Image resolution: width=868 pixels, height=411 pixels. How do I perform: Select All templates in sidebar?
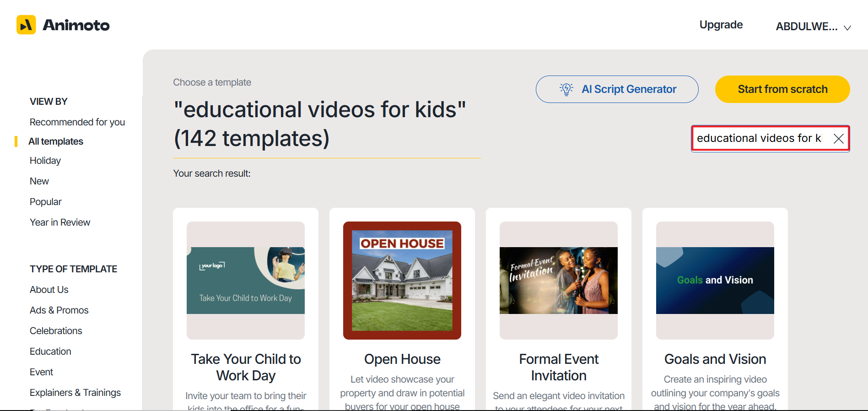tap(56, 141)
